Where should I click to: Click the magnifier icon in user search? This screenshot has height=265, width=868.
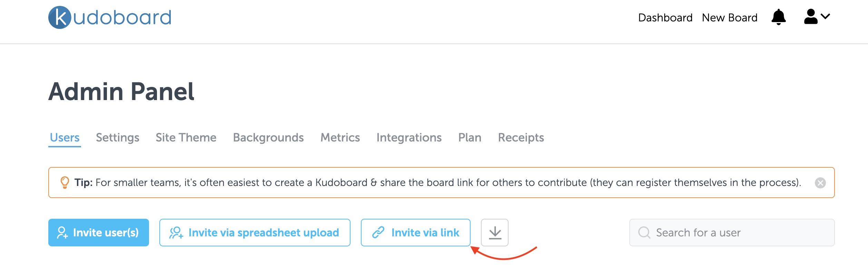pyautogui.click(x=644, y=233)
